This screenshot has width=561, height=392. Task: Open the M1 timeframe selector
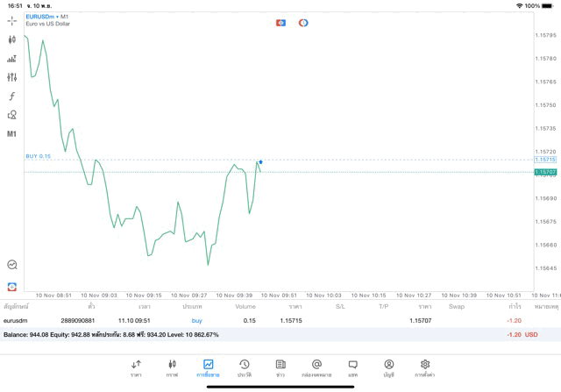click(12, 134)
